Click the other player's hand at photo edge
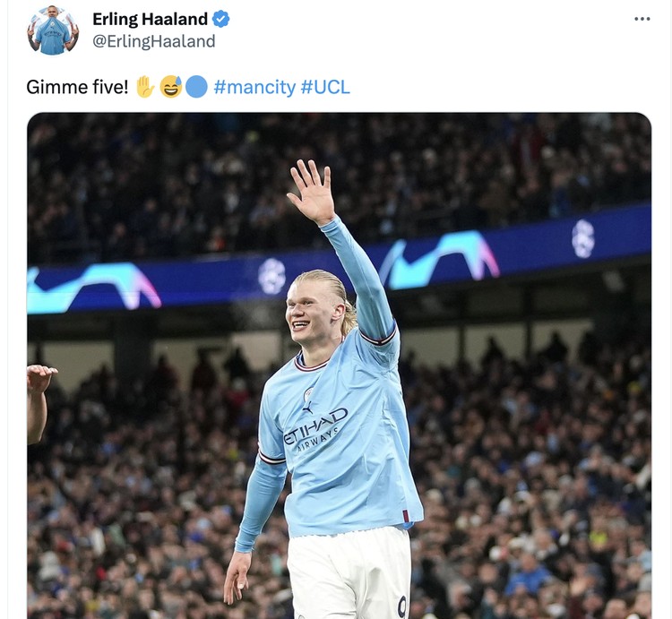The height and width of the screenshot is (619, 672). point(39,377)
